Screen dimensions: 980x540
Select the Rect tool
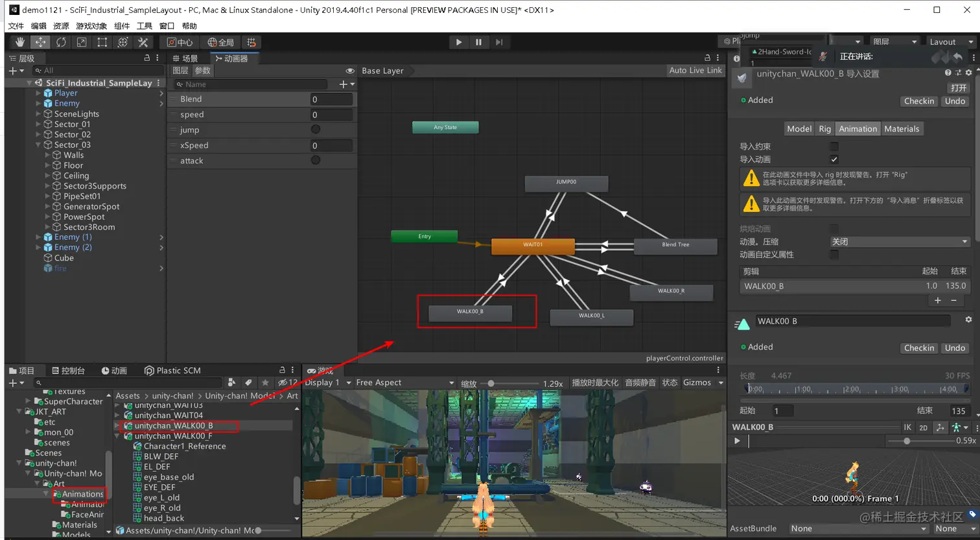pos(102,42)
